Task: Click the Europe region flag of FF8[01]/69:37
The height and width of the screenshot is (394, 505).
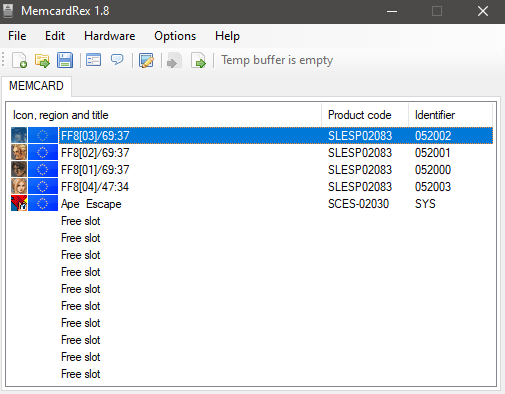Action: [43, 170]
